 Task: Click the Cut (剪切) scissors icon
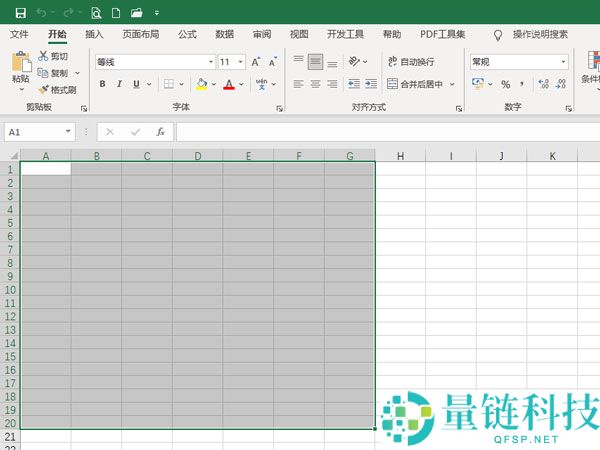click(x=44, y=57)
